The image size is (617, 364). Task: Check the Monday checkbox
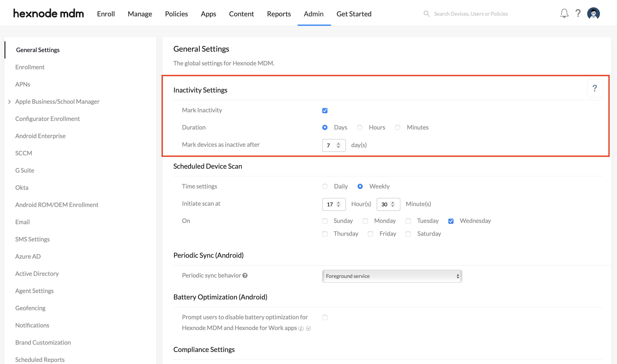pos(365,221)
